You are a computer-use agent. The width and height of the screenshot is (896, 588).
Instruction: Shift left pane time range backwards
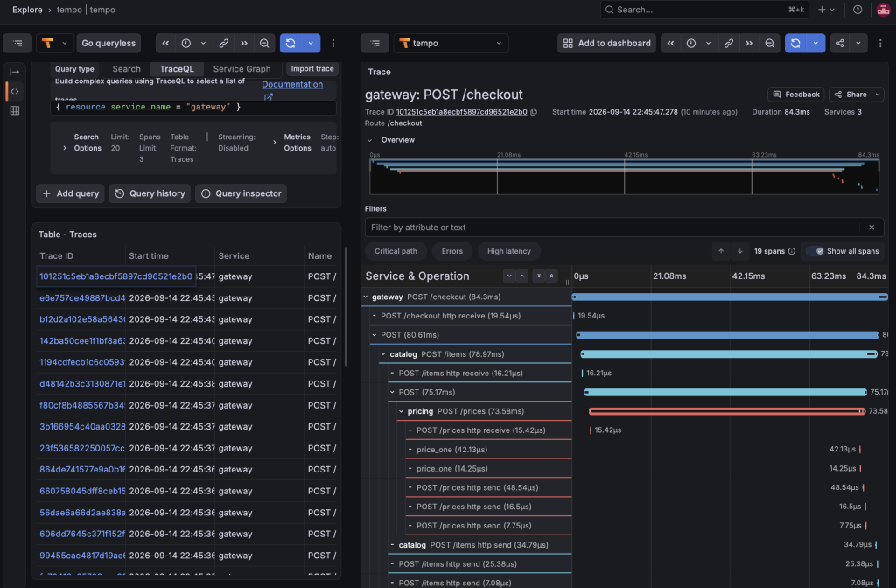click(x=165, y=44)
